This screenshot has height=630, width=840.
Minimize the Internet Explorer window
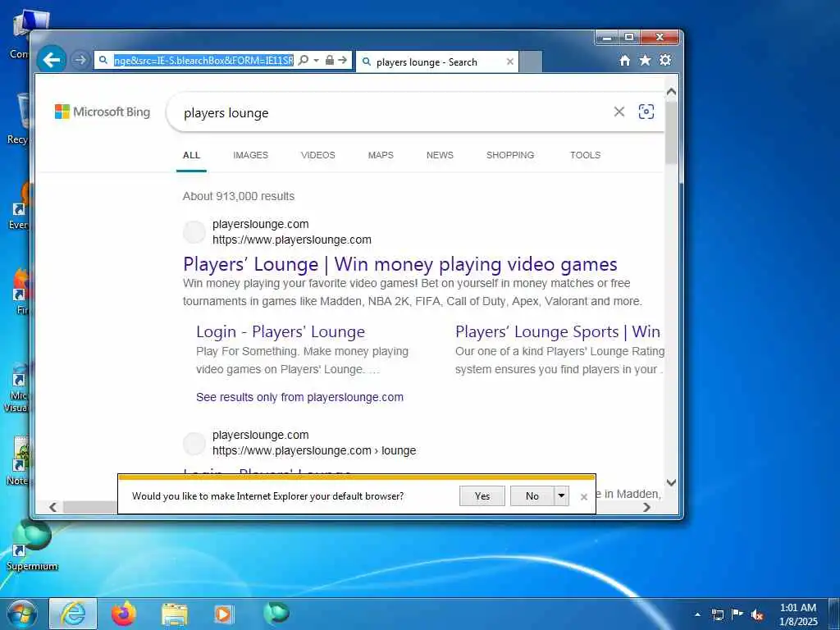click(x=607, y=38)
